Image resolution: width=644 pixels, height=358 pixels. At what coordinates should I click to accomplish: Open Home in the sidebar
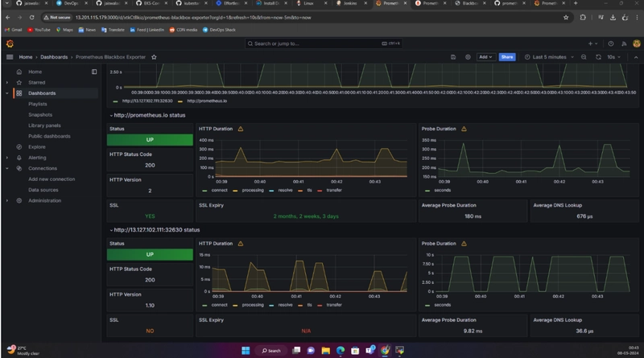pos(35,72)
